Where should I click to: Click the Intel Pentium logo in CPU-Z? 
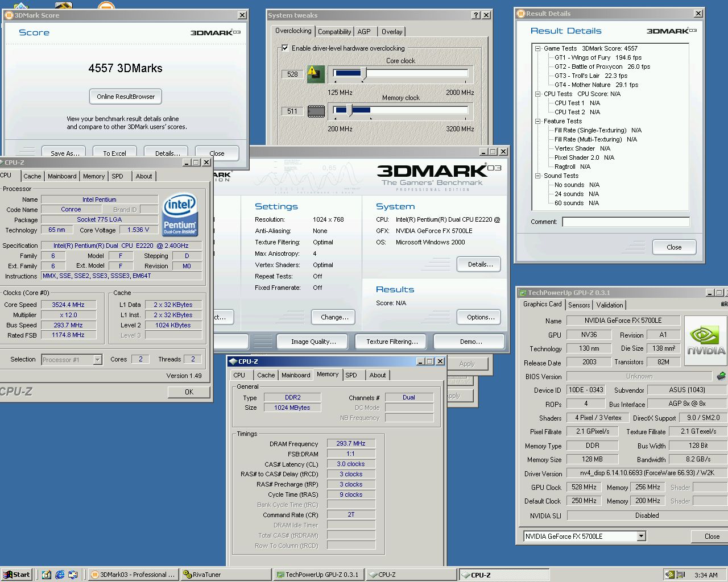180,214
